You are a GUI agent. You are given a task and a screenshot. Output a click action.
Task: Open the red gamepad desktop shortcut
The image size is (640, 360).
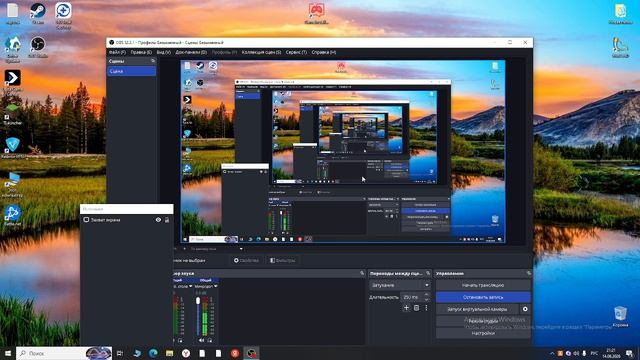(316, 13)
